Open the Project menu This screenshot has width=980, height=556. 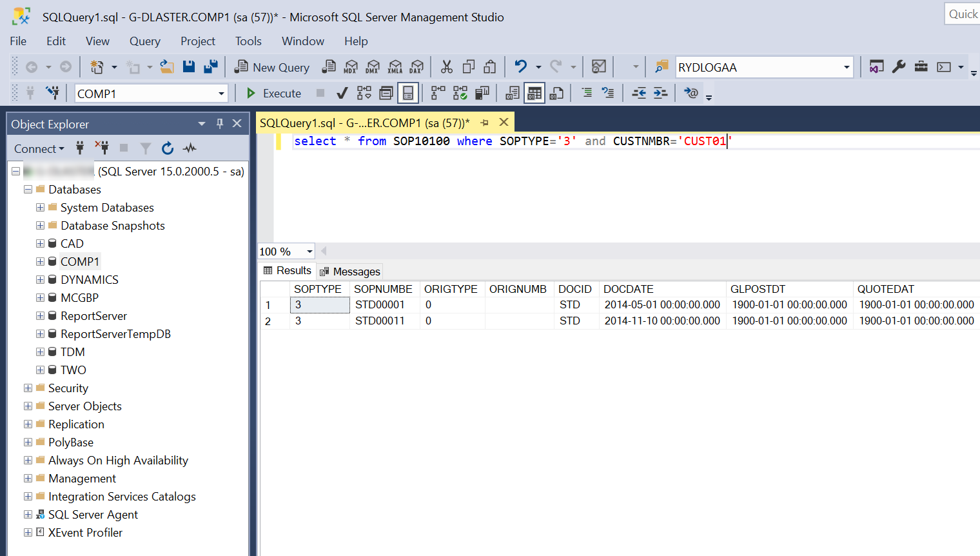[198, 41]
